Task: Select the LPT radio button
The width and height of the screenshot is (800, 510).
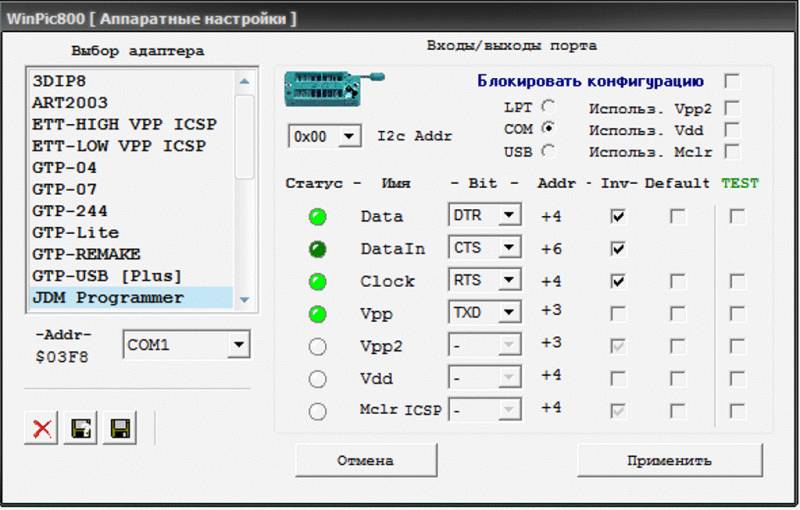Action: pyautogui.click(x=548, y=107)
